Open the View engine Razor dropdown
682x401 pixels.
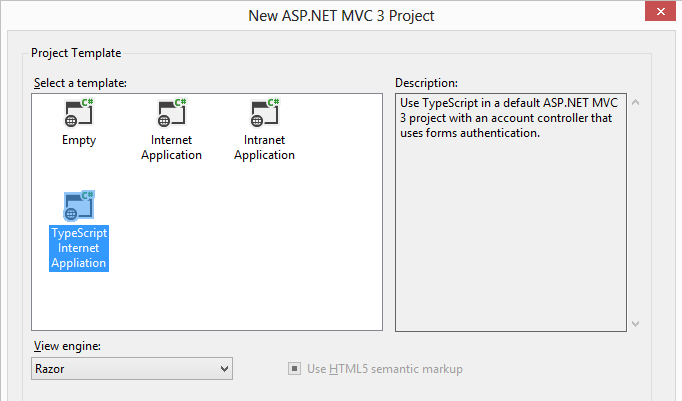tap(132, 369)
